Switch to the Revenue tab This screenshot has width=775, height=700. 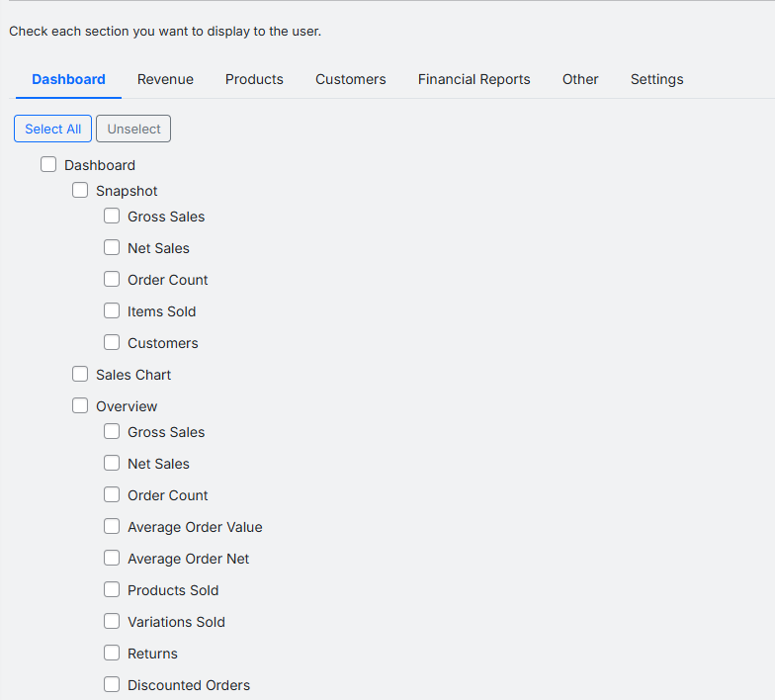[165, 79]
